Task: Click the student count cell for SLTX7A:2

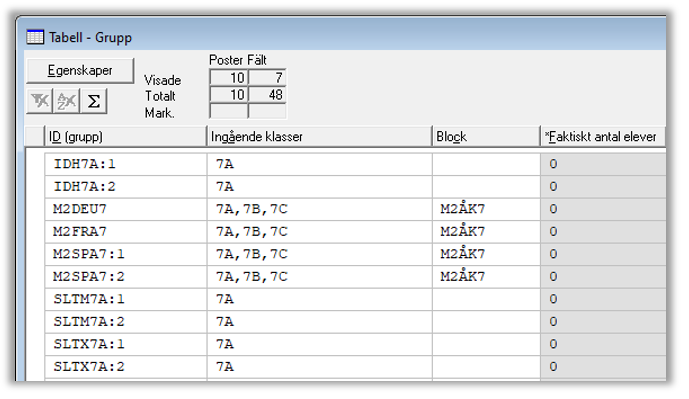Action: 603,367
